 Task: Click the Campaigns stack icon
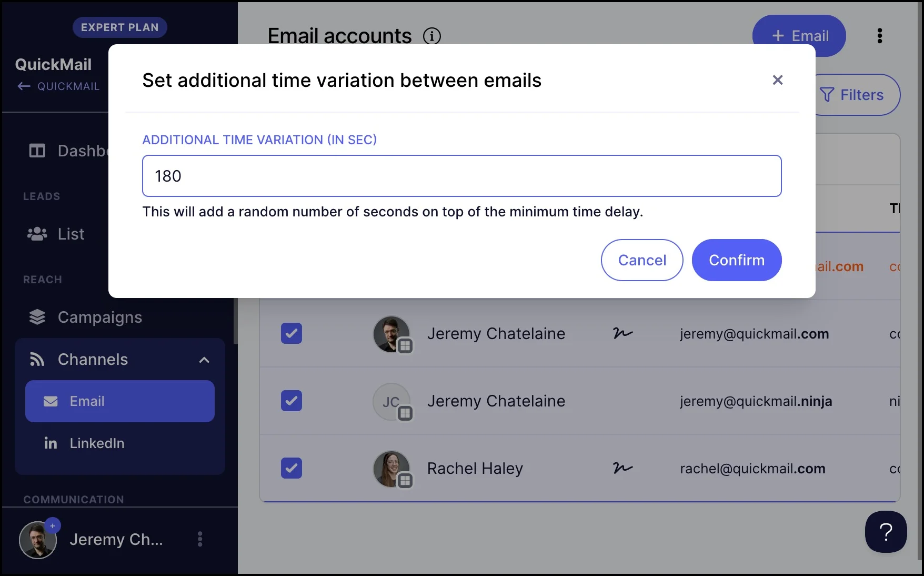(37, 317)
